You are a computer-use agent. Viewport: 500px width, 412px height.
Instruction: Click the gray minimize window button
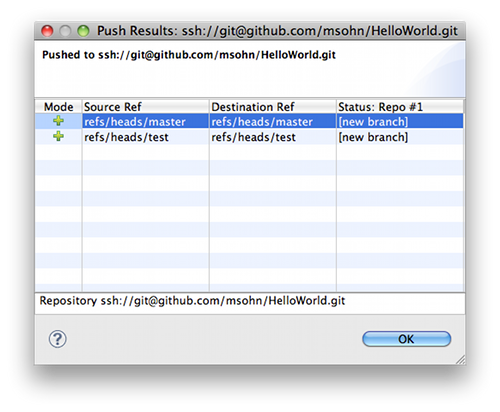(65, 31)
